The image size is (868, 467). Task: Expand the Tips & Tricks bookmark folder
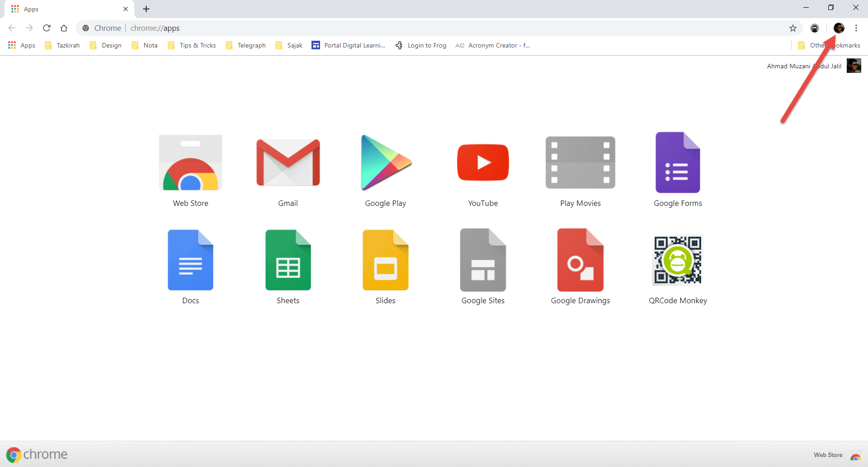(192, 45)
